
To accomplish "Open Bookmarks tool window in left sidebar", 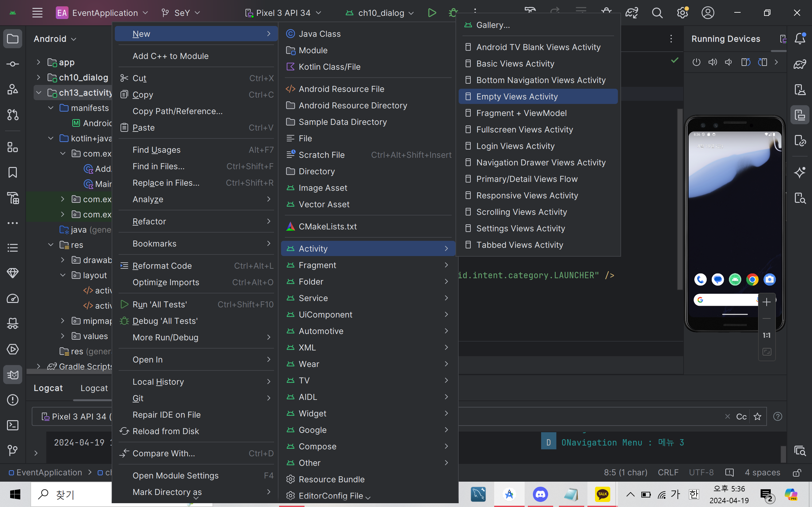I will point(13,172).
